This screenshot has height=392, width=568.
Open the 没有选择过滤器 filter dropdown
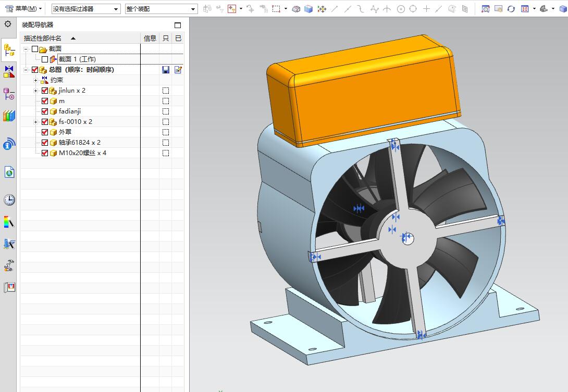pyautogui.click(x=86, y=9)
